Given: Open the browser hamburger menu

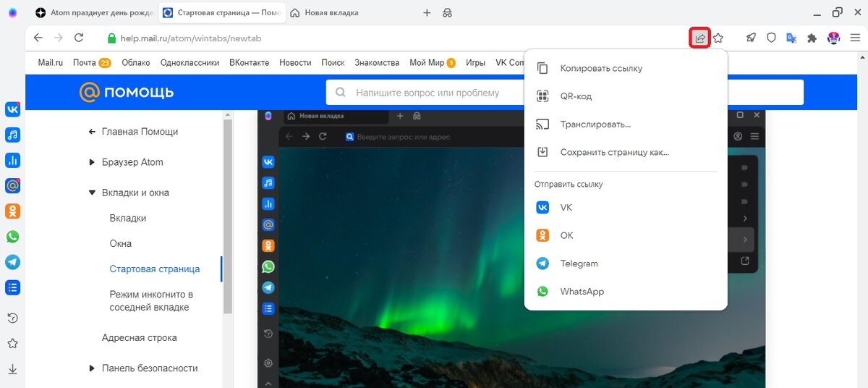Looking at the screenshot, I should [855, 38].
